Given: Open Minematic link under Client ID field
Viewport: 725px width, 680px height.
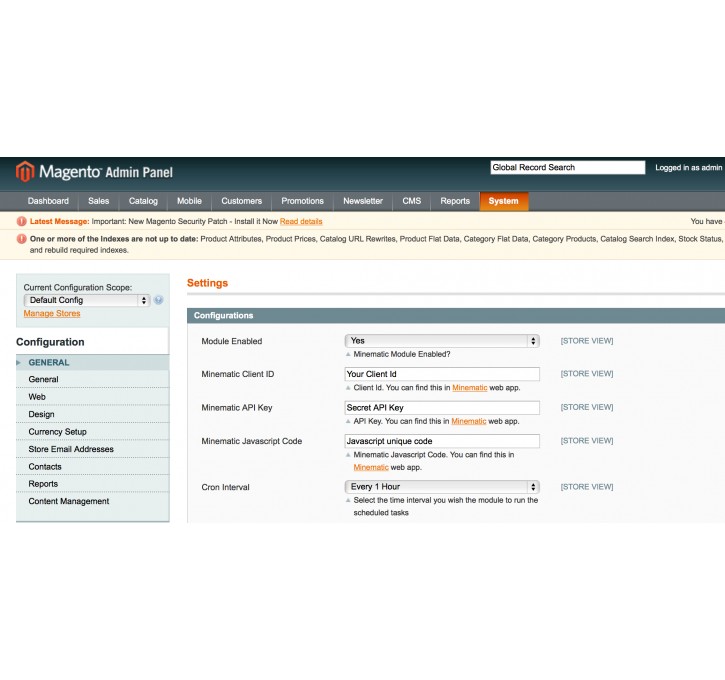Looking at the screenshot, I should click(x=470, y=387).
